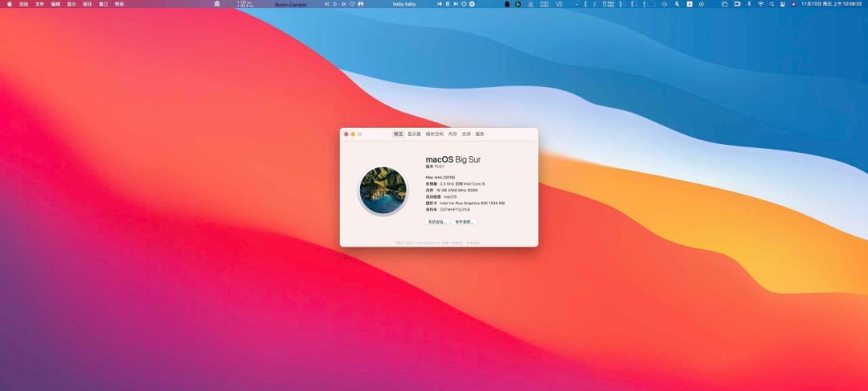The width and height of the screenshot is (868, 391).
Task: Switch to the 储存空间 tab
Action: point(435,134)
